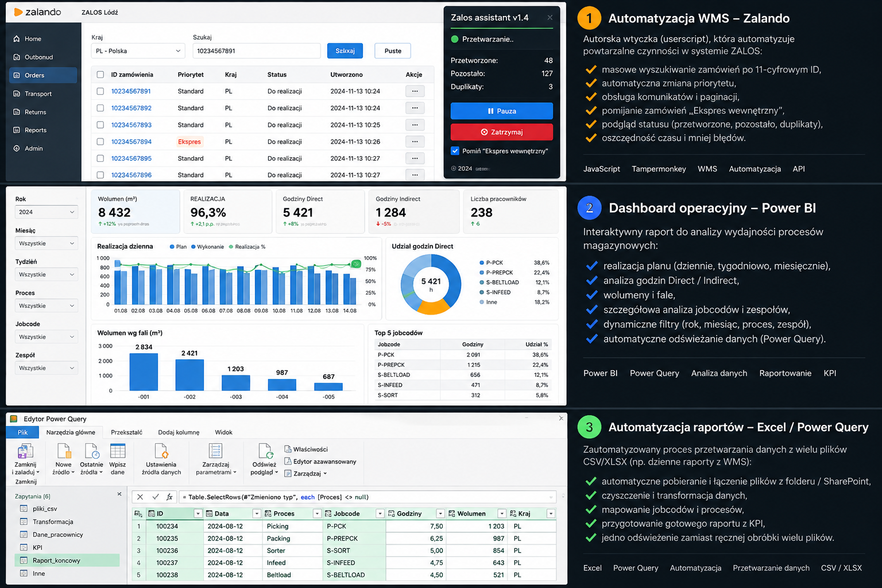This screenshot has height=588, width=882.
Task: Select Orders in the ZALOS sidebar
Action: click(43, 75)
